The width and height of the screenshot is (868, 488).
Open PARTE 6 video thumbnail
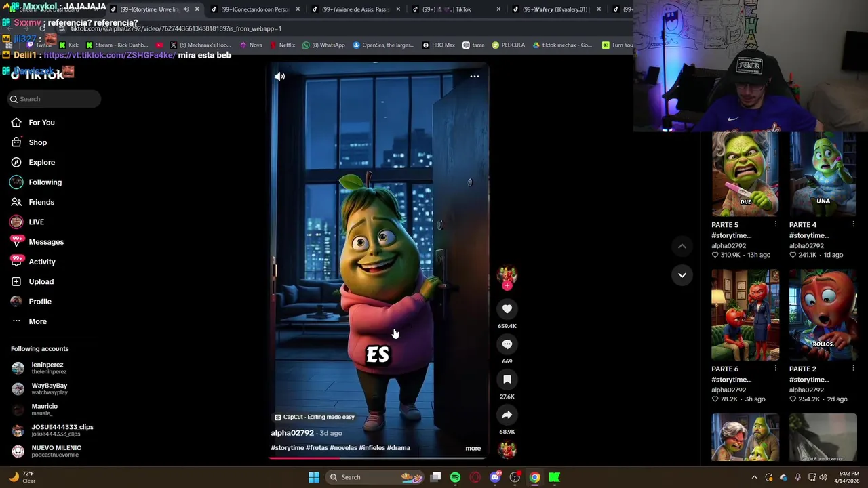click(745, 315)
